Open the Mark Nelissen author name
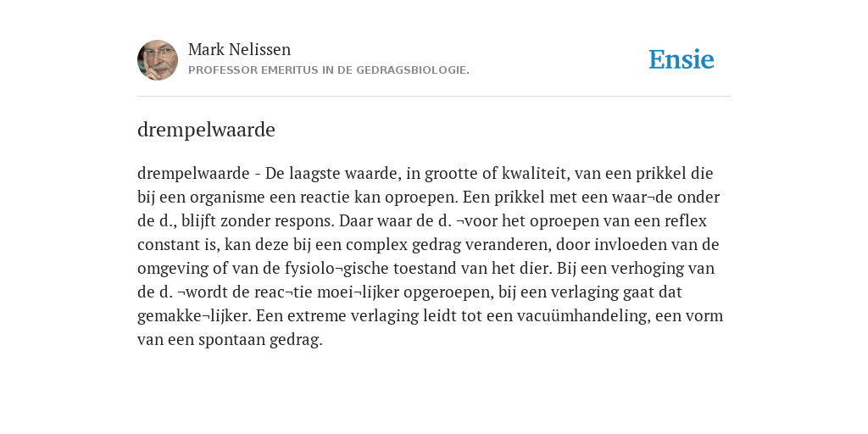This screenshot has height=434, width=868. click(x=239, y=50)
